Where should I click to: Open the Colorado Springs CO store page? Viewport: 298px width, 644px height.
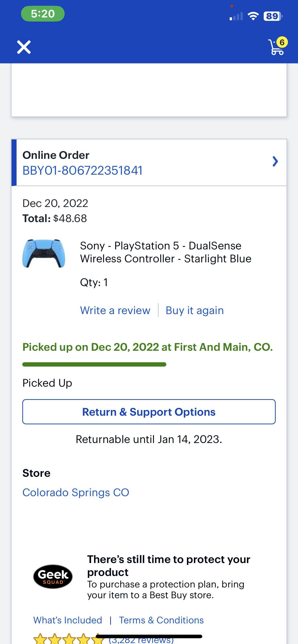(75, 492)
